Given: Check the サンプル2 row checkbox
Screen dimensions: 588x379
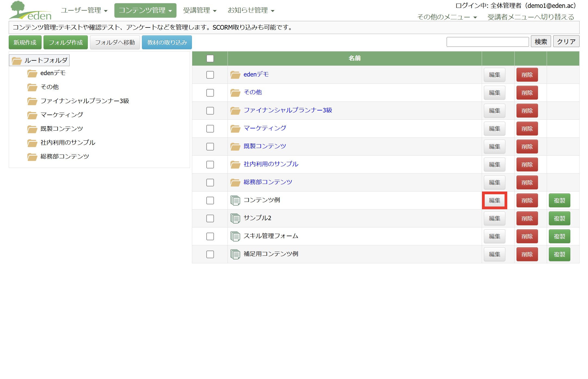Looking at the screenshot, I should 210,218.
